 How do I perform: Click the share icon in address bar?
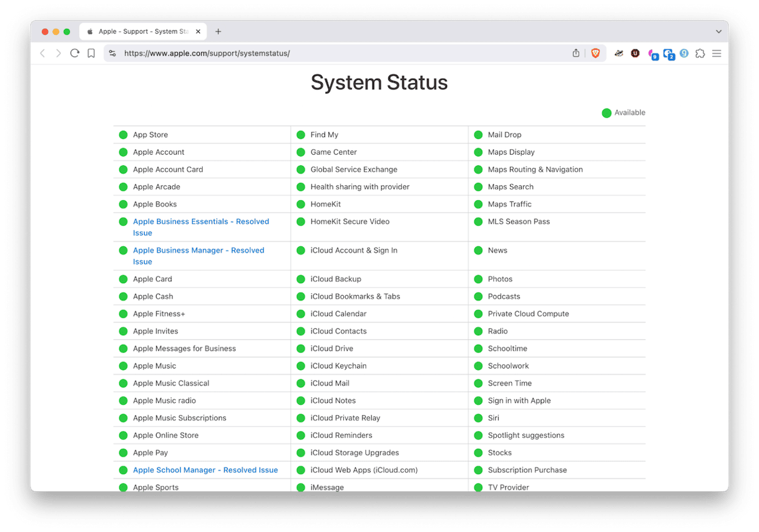[x=576, y=54]
